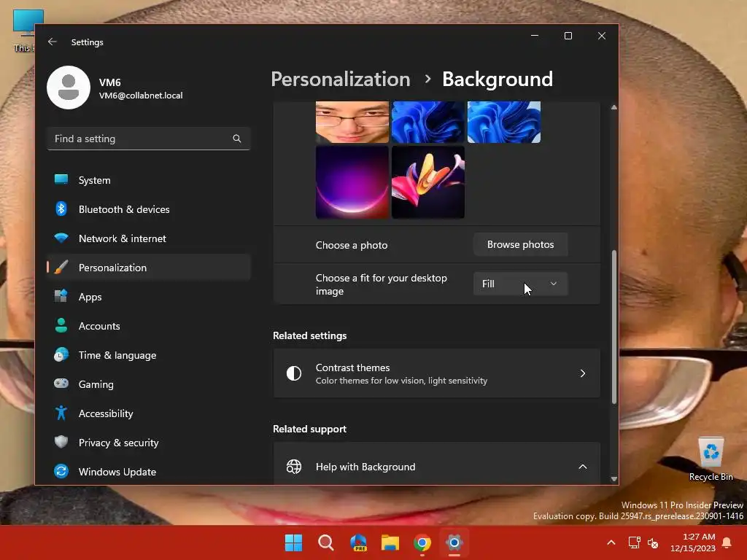The width and height of the screenshot is (747, 560).
Task: Open Gaming settings
Action: click(x=149, y=384)
